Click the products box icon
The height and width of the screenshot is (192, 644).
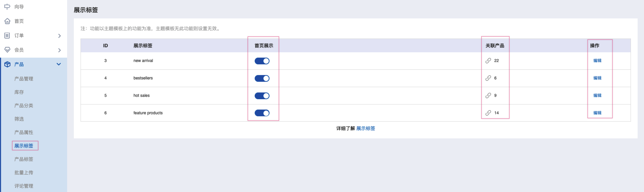pyautogui.click(x=7, y=64)
